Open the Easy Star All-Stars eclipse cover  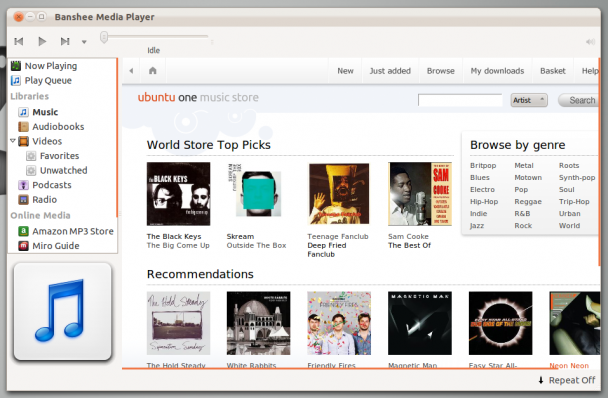500,323
